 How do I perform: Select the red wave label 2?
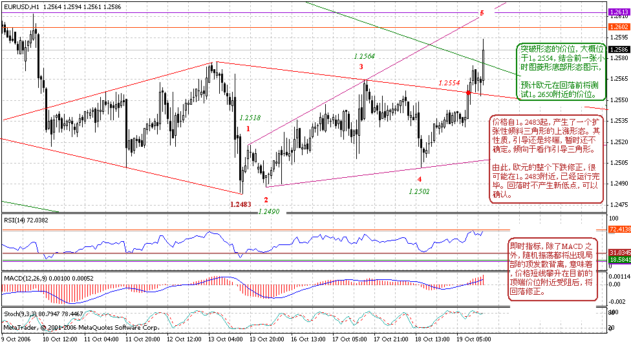click(x=266, y=200)
